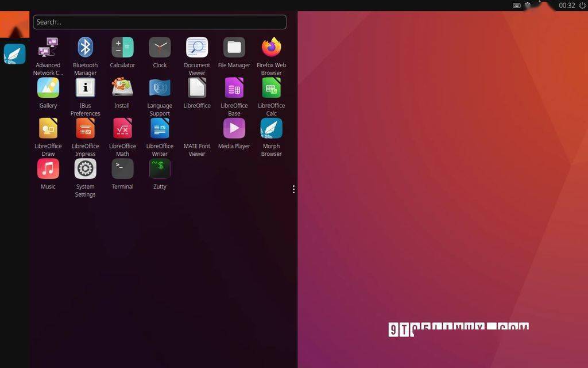
Task: Open System Settings
Action: coord(85,169)
